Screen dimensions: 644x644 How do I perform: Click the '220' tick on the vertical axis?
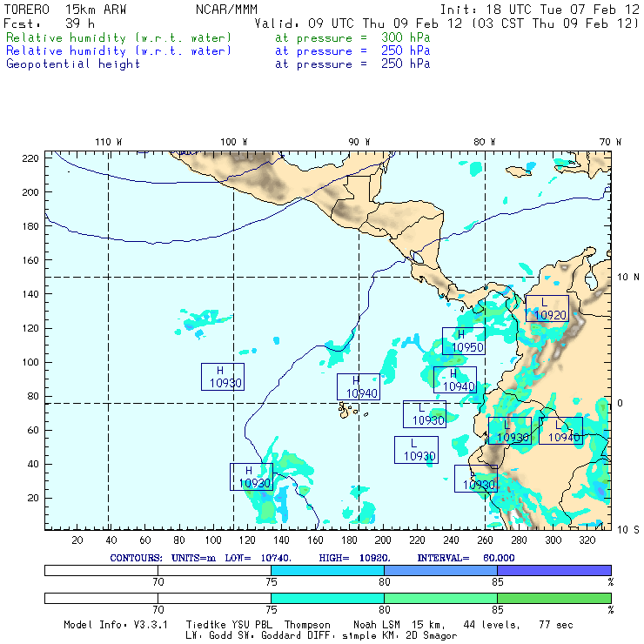(30, 158)
